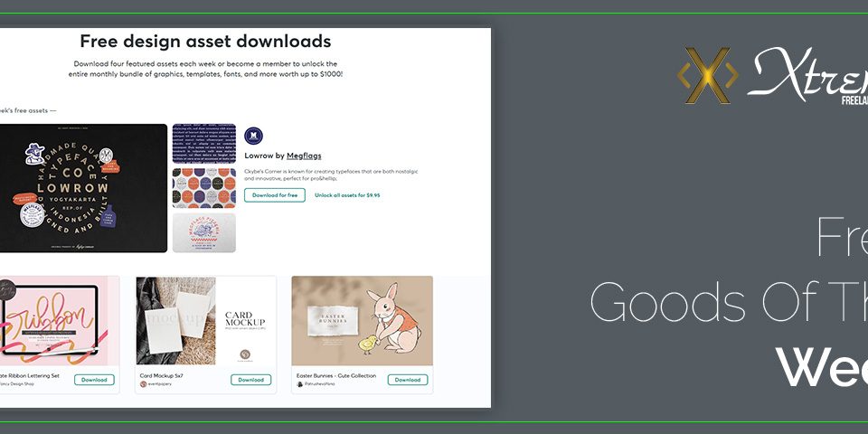The height and width of the screenshot is (434, 868).
Task: Open the Megflags author link
Action: tap(304, 156)
